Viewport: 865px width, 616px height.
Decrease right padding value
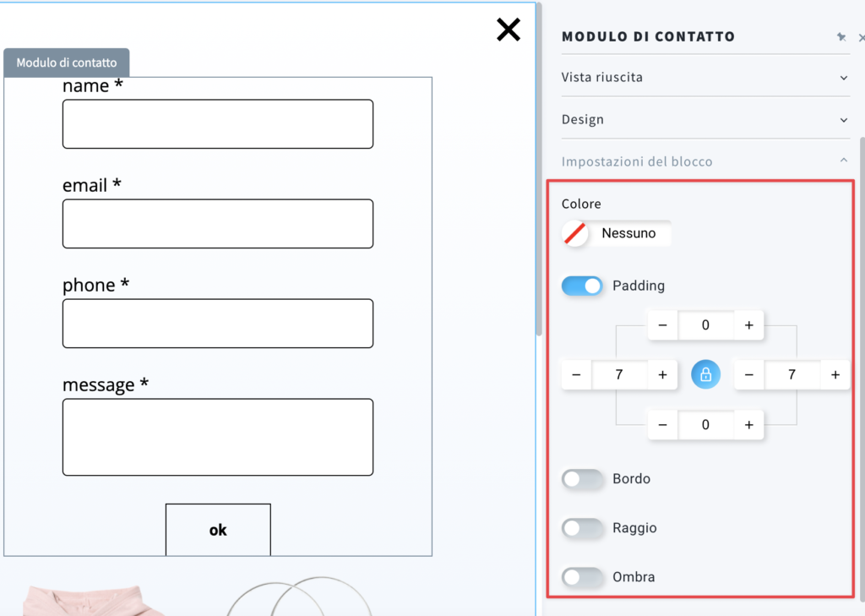[x=748, y=375]
